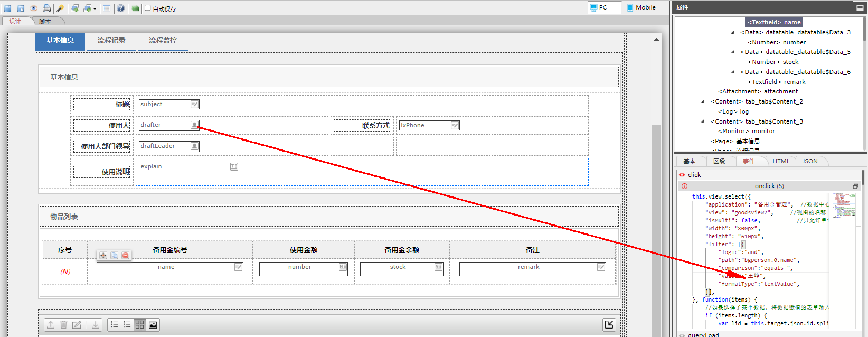
Task: Open the 基本 properties tab
Action: click(x=690, y=161)
